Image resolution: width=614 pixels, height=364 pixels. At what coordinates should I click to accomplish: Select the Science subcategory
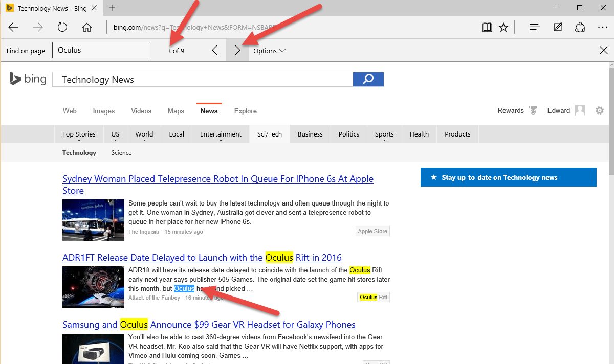pyautogui.click(x=121, y=152)
